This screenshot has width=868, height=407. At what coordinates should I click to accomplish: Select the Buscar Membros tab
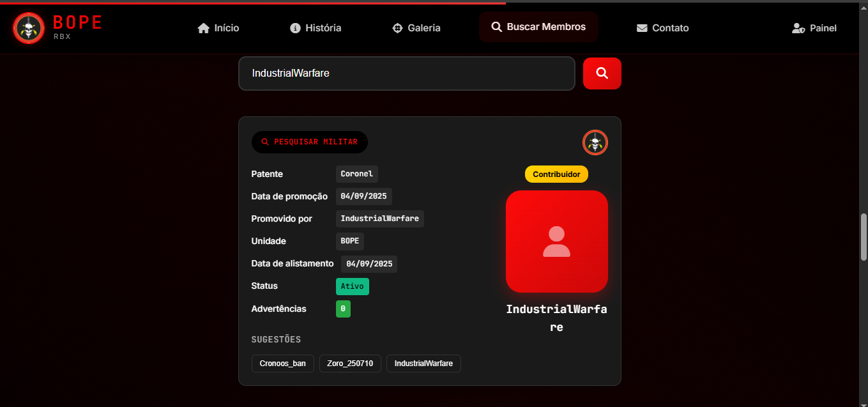pyautogui.click(x=538, y=27)
